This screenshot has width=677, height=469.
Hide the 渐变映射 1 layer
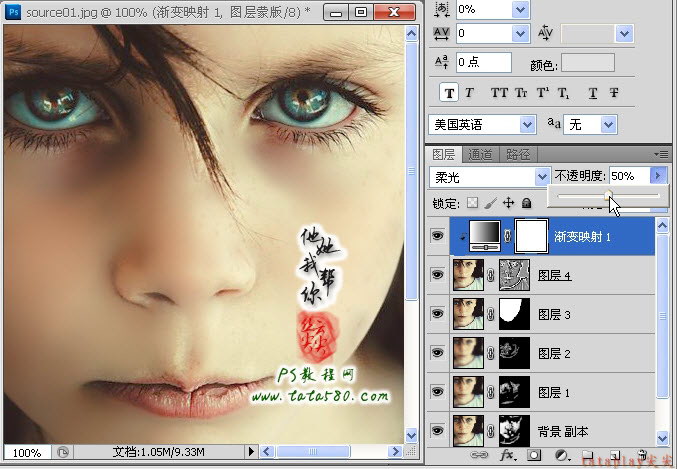coord(437,236)
